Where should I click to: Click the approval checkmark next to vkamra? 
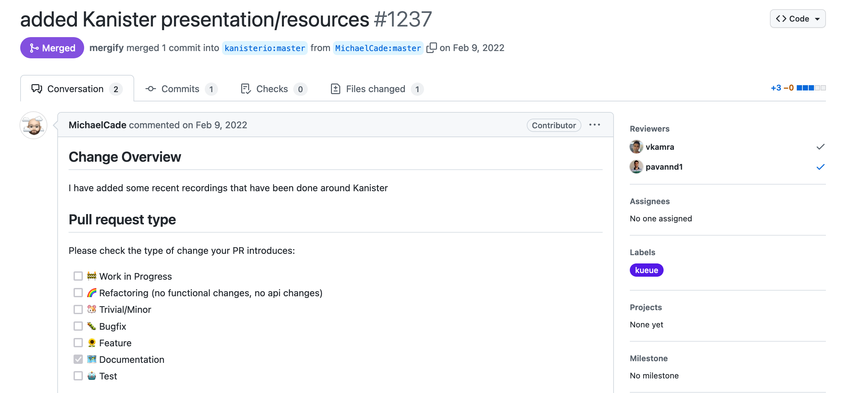tap(820, 147)
